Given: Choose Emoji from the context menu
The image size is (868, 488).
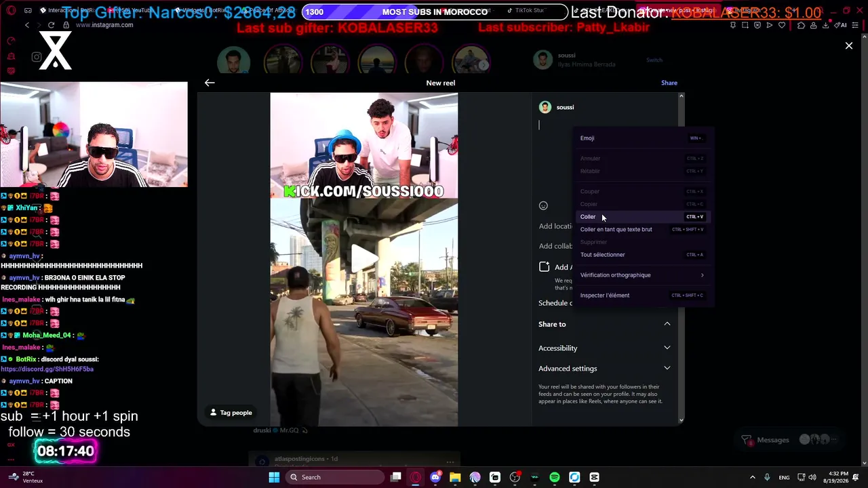Looking at the screenshot, I should point(643,138).
